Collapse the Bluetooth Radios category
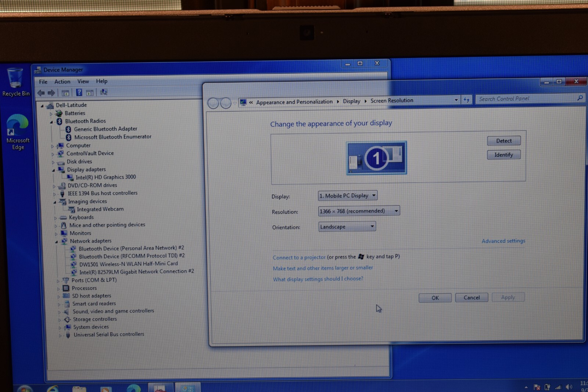Image resolution: width=588 pixels, height=392 pixels. (51, 122)
